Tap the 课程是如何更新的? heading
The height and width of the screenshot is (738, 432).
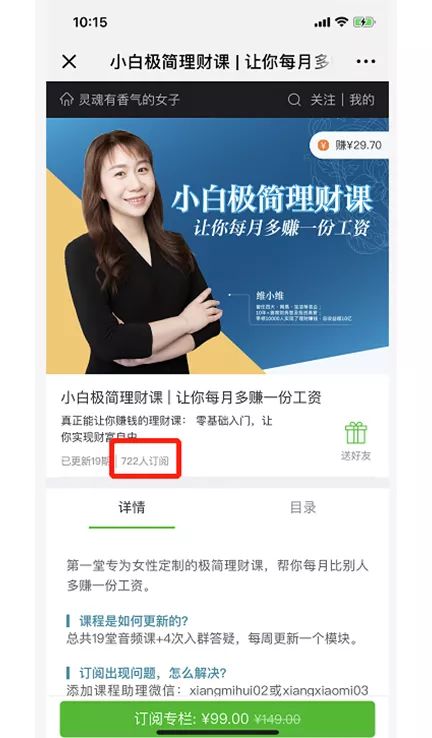pyautogui.click(x=134, y=621)
